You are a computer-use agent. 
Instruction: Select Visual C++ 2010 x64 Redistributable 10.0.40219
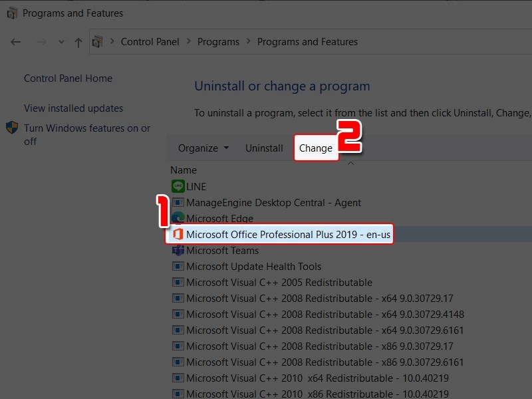point(317,378)
